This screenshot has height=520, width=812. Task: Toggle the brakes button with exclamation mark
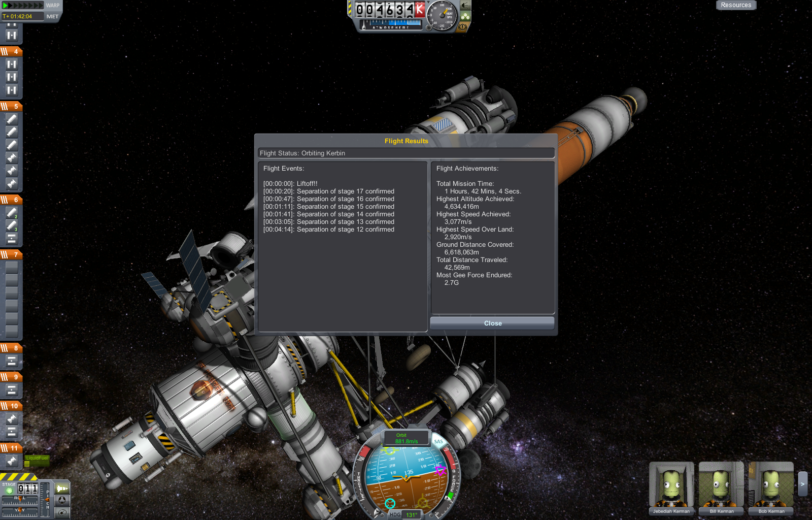(462, 27)
